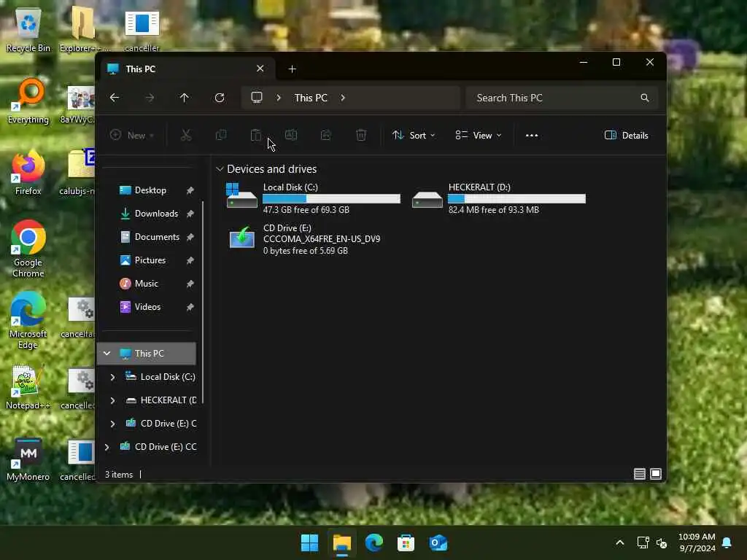Unpin Videos from Quick access

[x=190, y=307]
